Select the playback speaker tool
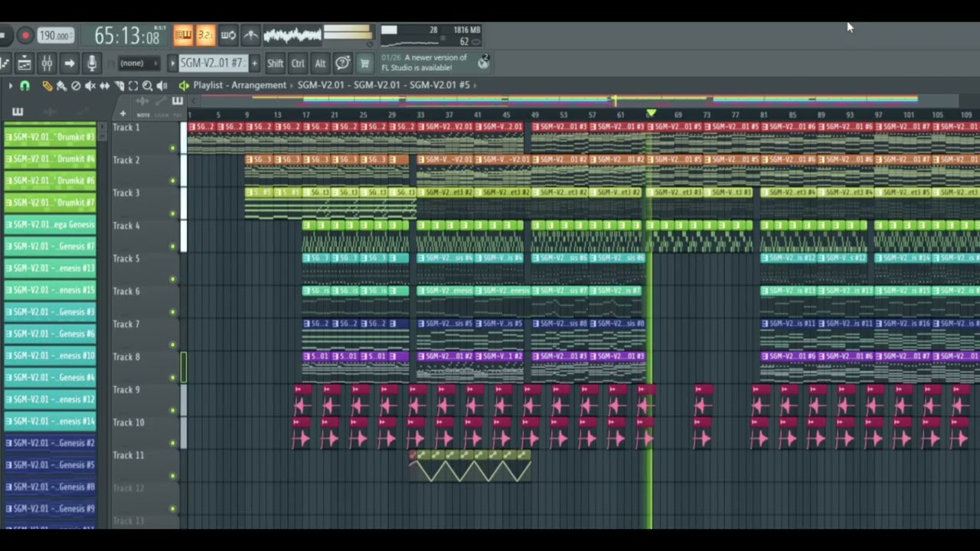The image size is (980, 551). tap(162, 86)
